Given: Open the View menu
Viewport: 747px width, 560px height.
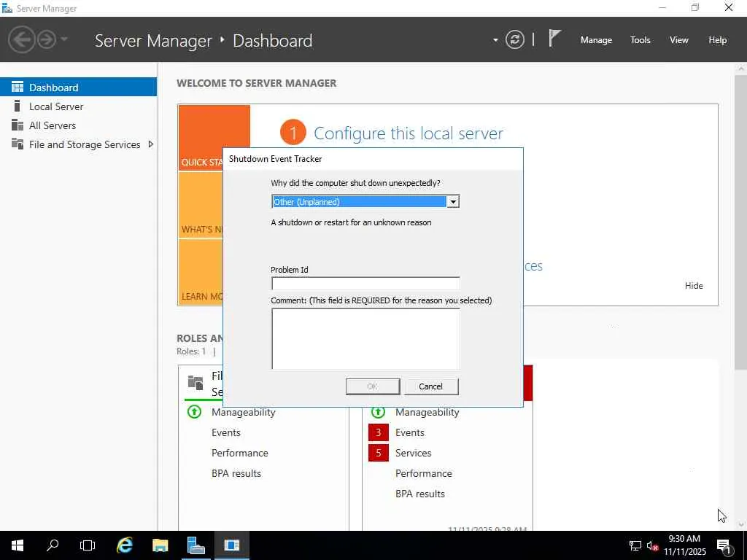Looking at the screenshot, I should click(679, 40).
